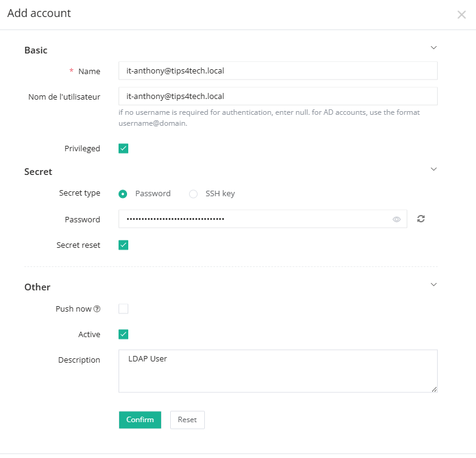
Task: Click the Push now help question icon
Action: point(97,309)
